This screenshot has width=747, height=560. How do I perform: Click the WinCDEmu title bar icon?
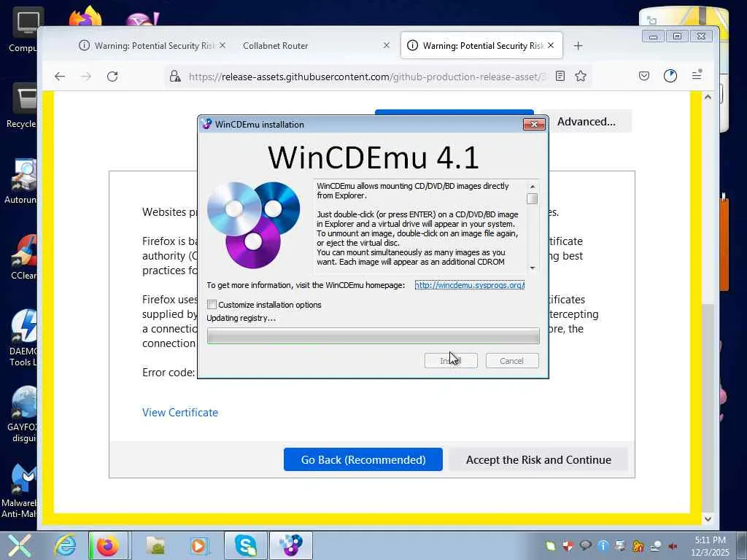(x=206, y=124)
